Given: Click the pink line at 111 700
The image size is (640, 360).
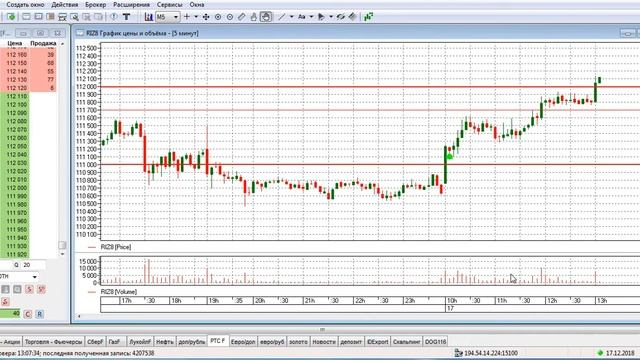Looking at the screenshot, I should coord(370,110).
